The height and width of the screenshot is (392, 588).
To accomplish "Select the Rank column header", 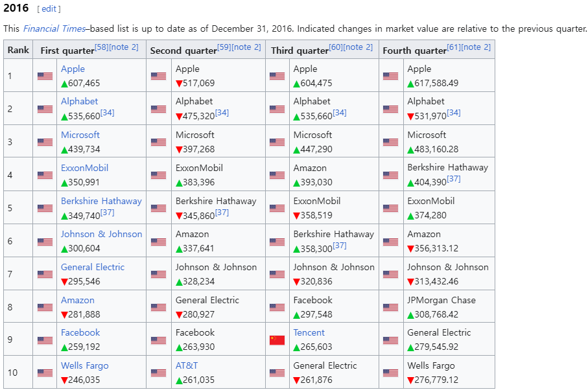I will (x=18, y=50).
